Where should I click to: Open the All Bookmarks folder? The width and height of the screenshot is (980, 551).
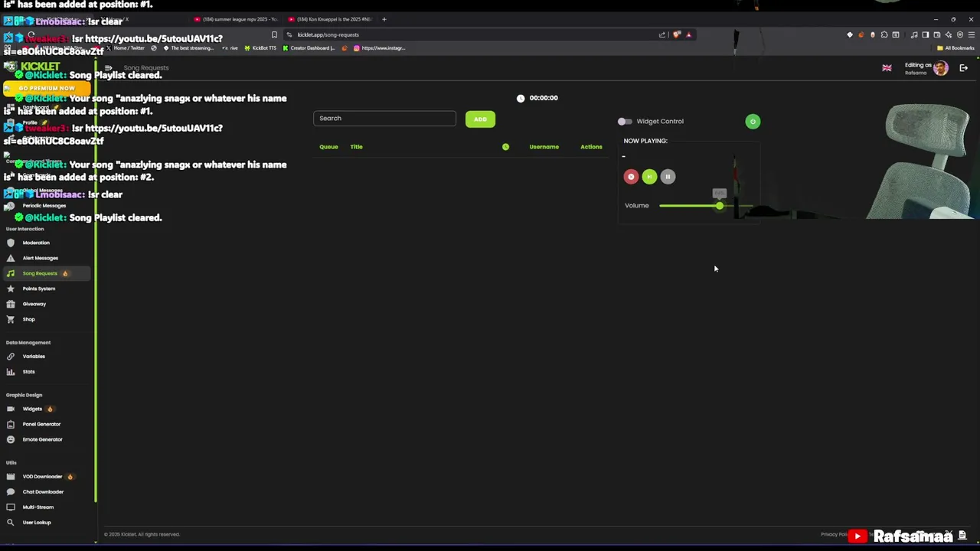(x=955, y=48)
